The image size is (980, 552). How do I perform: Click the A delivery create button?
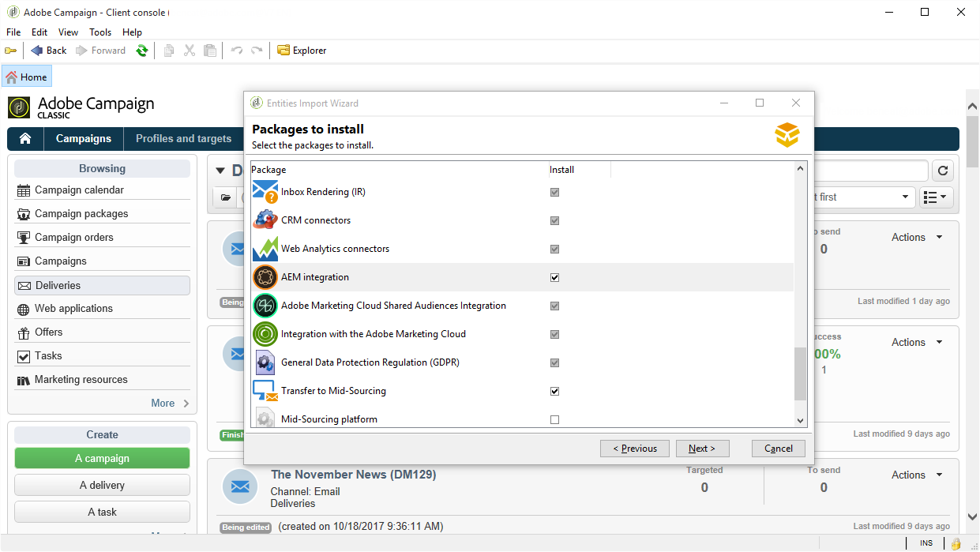(102, 485)
